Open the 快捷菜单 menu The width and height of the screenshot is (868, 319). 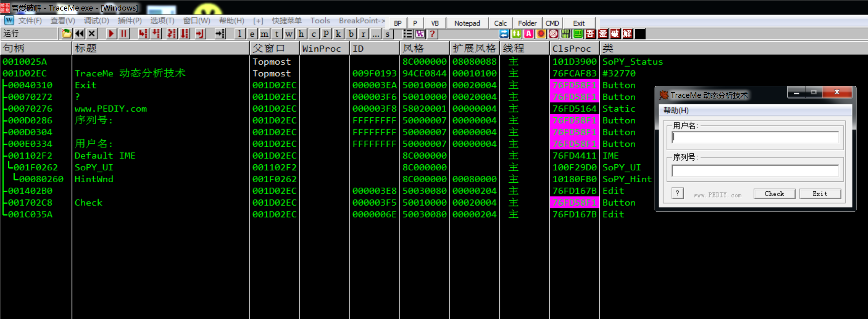(287, 21)
